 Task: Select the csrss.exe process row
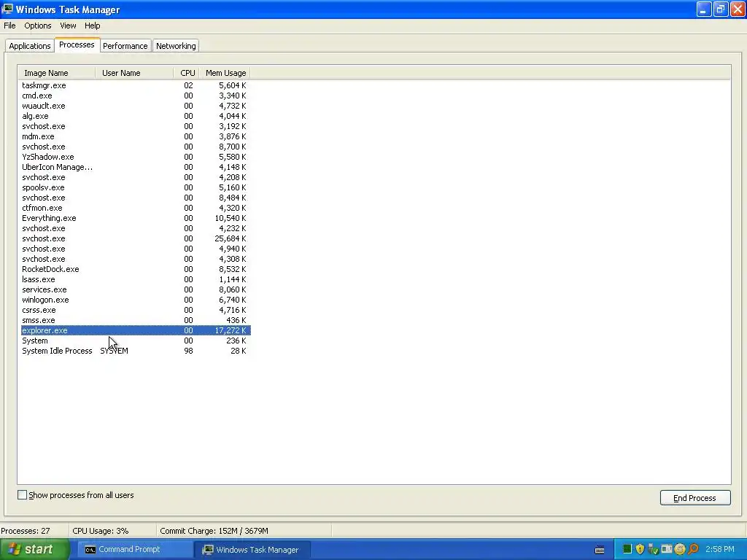(x=134, y=310)
